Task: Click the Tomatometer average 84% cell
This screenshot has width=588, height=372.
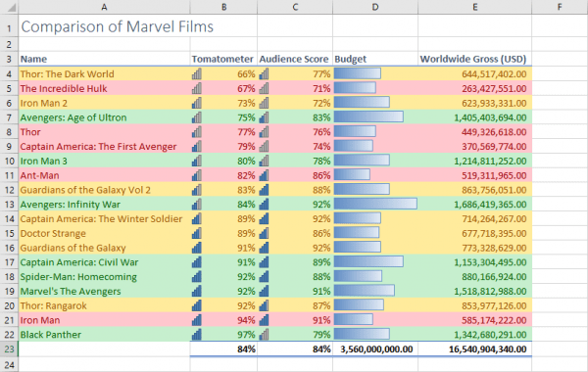Action: click(223, 349)
